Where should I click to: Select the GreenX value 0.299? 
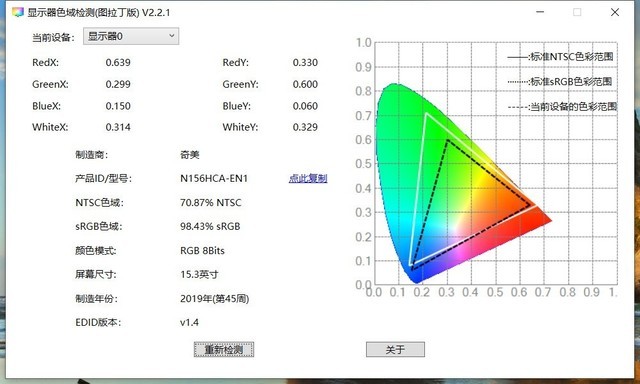118,84
